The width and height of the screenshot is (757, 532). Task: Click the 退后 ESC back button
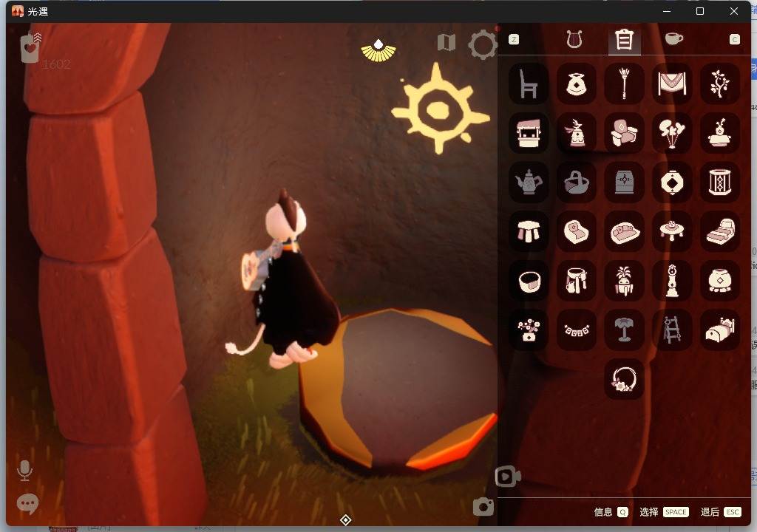tap(721, 512)
